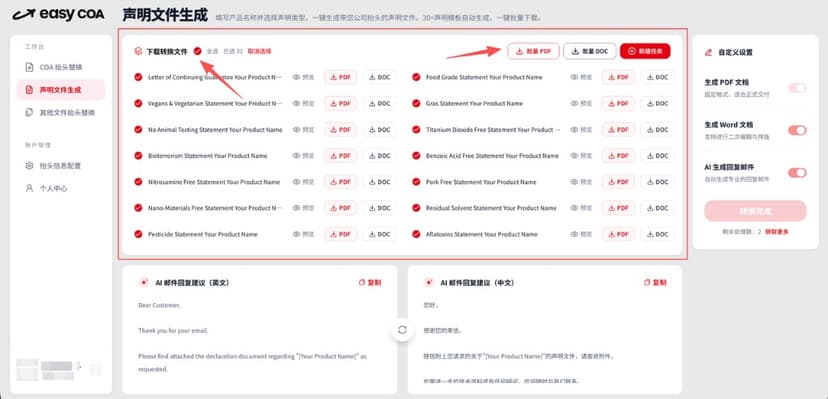Download DOC of Benzoic Acid Free Statement
This screenshot has height=399, width=828.
[x=657, y=156]
